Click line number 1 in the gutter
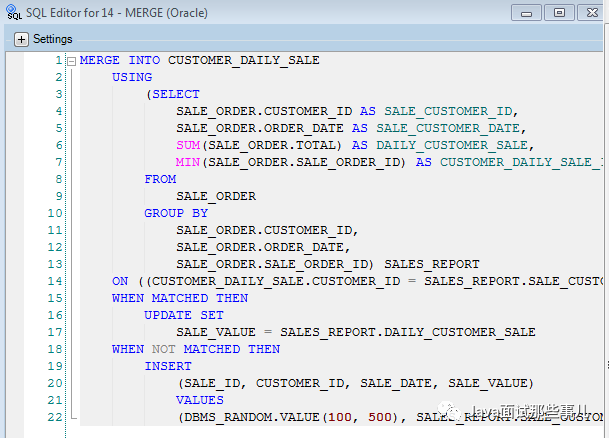 (x=59, y=60)
